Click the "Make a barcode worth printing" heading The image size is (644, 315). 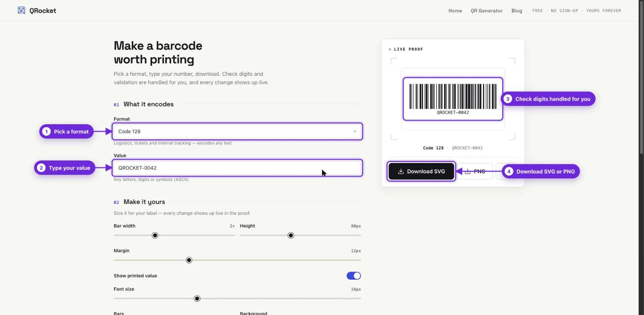click(158, 52)
